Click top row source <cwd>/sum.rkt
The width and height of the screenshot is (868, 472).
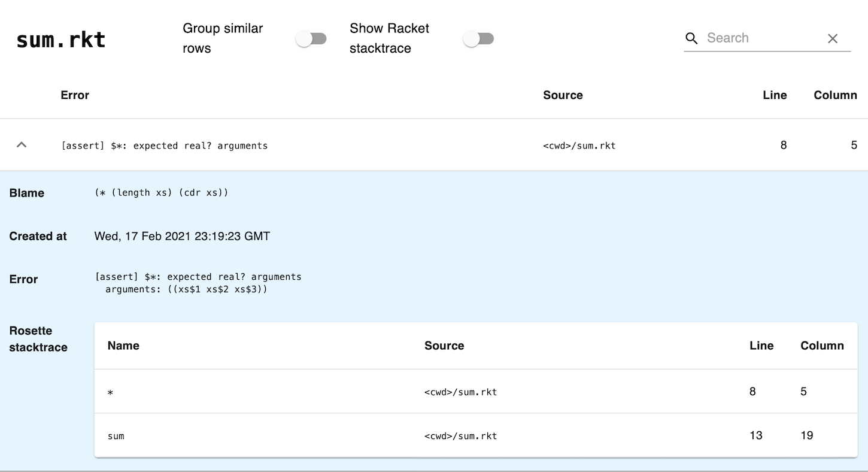[x=579, y=146]
